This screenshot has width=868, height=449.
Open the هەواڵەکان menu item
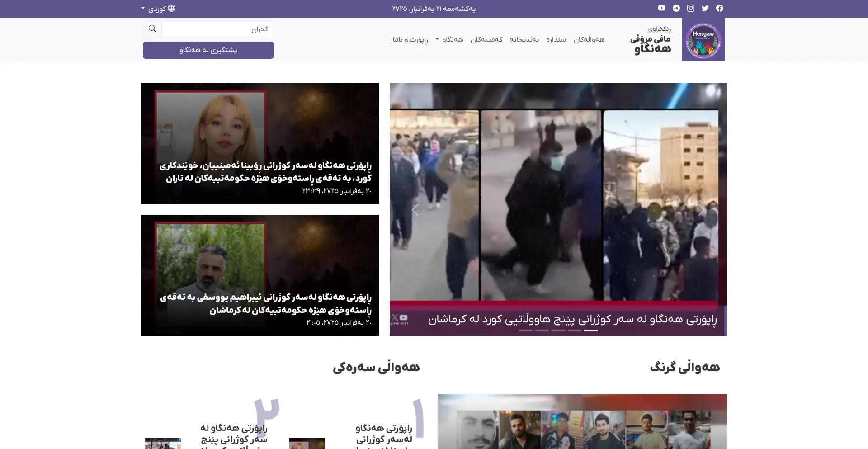[x=589, y=39]
